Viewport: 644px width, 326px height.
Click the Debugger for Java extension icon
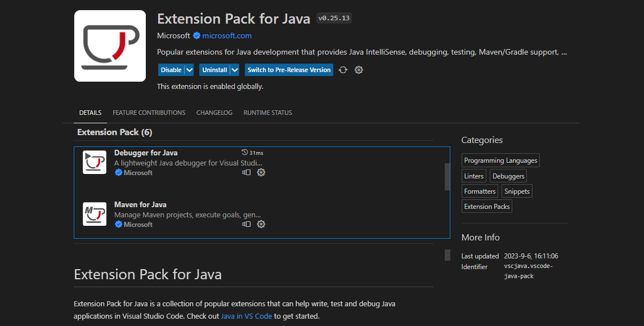click(x=94, y=162)
